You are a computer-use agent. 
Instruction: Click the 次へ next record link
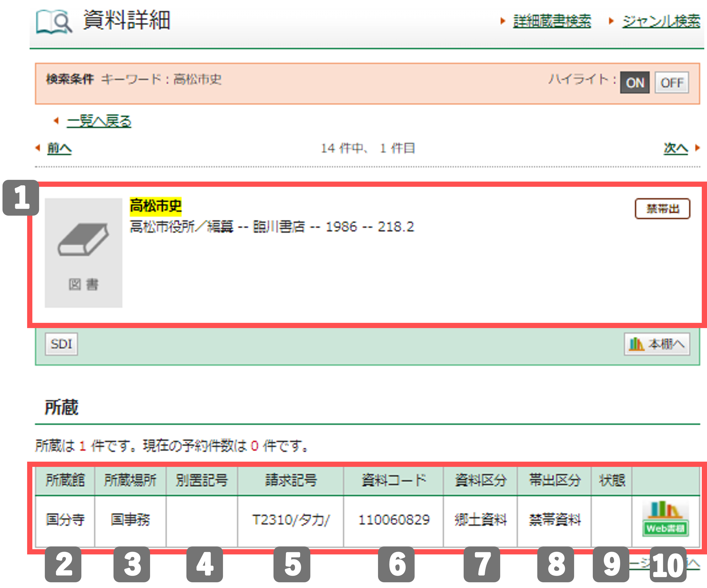tap(677, 148)
